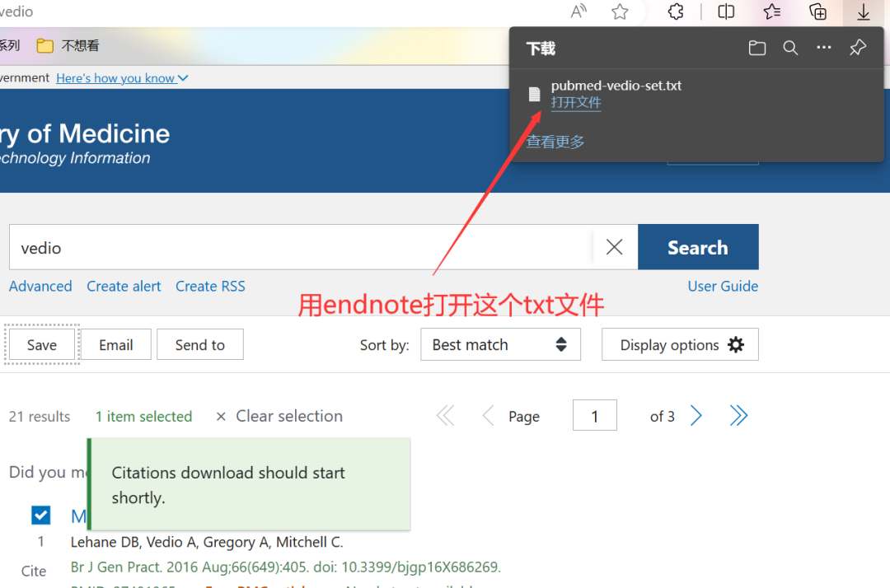Click the pubmed-vedio-set.txt filename

point(616,86)
